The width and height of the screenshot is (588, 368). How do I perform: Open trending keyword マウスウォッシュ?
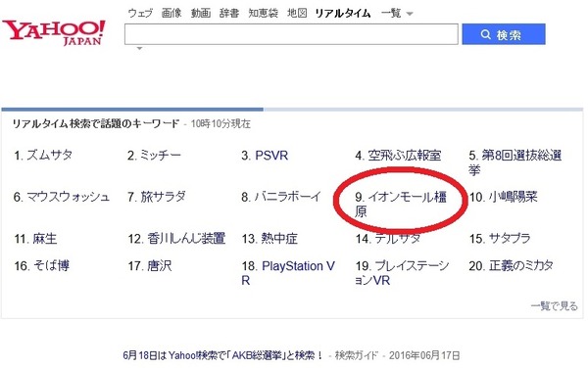[x=69, y=197]
